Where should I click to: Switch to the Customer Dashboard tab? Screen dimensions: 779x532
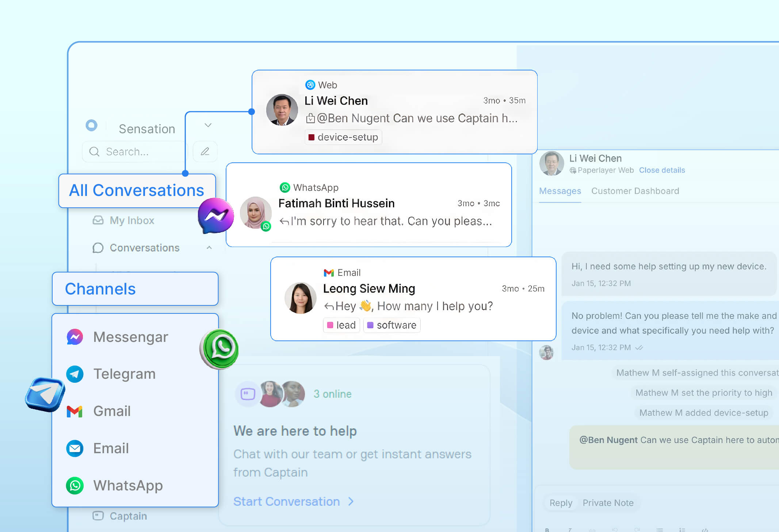pos(635,191)
